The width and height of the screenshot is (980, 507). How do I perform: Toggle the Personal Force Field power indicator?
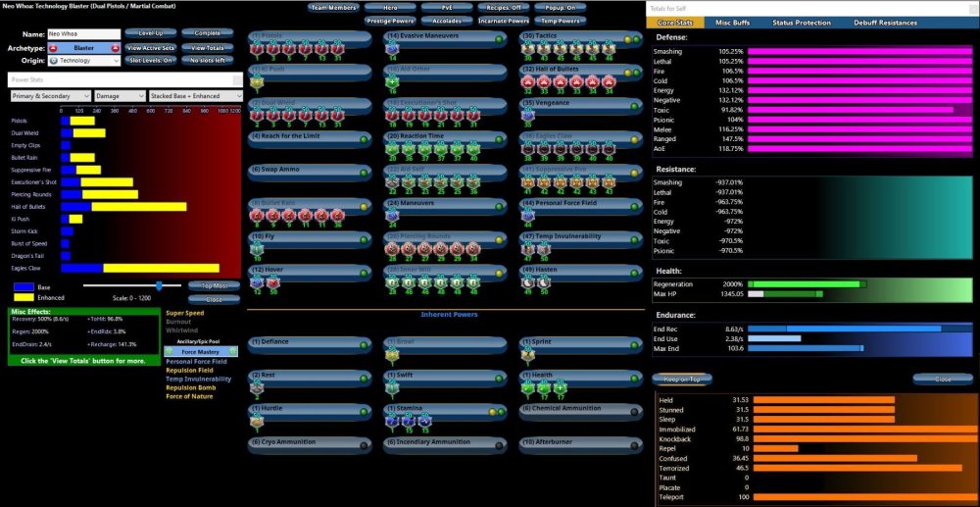(x=634, y=205)
